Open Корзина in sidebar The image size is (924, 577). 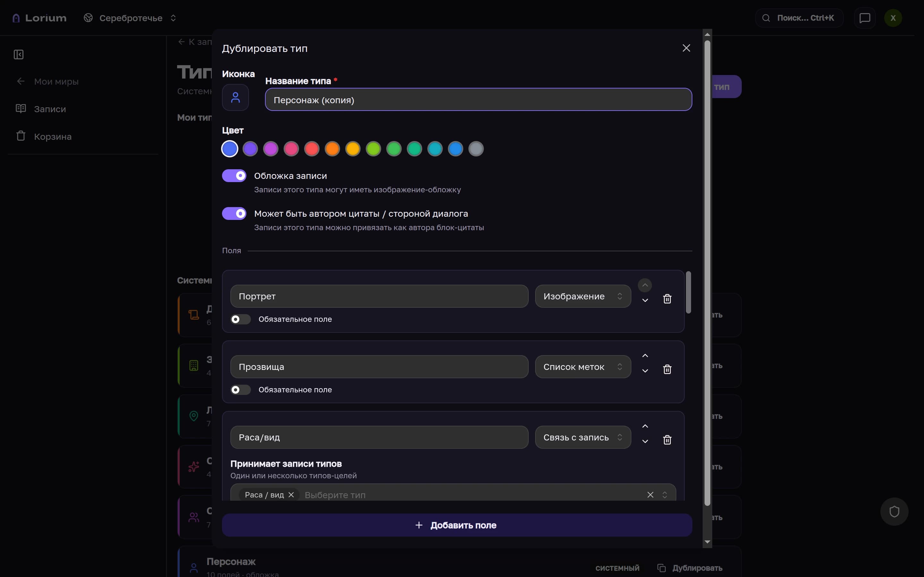[x=53, y=137]
